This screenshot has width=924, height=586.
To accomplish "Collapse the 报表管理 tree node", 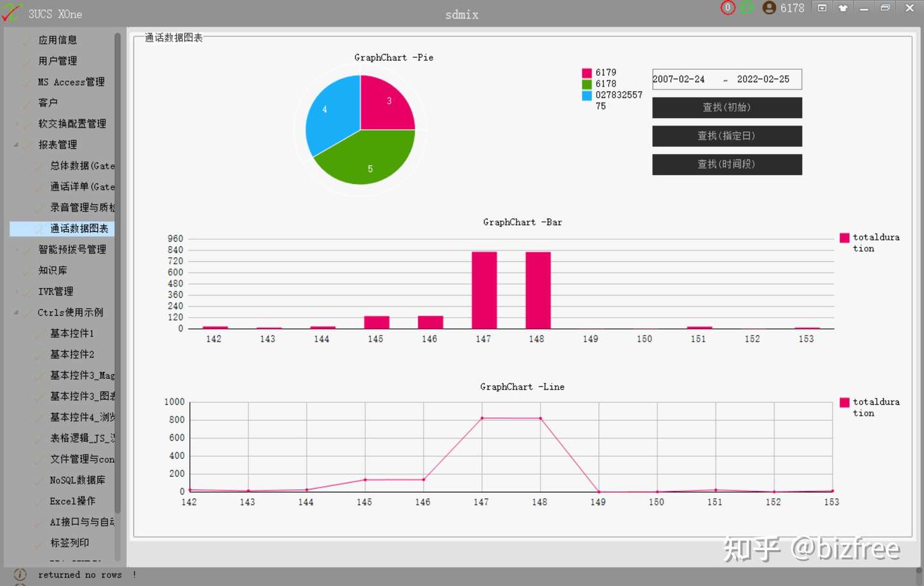I will coord(15,145).
